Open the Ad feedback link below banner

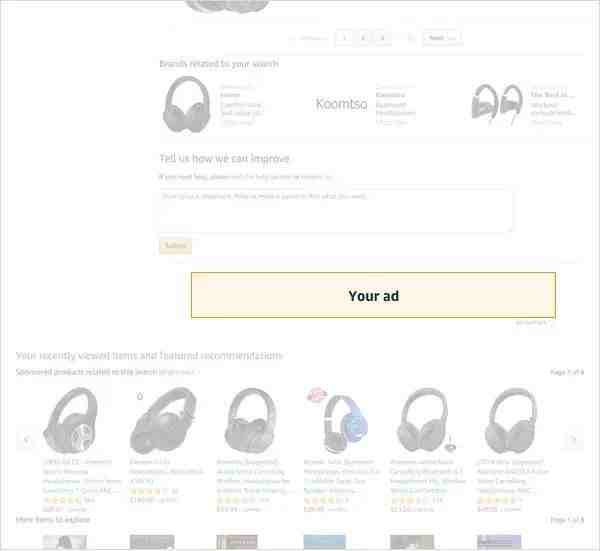(534, 323)
